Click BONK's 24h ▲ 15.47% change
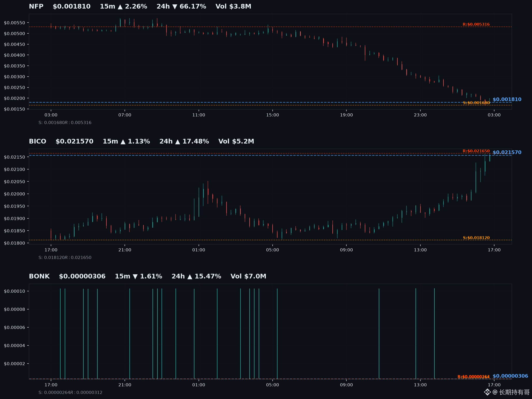The image size is (532, 399). coord(196,276)
